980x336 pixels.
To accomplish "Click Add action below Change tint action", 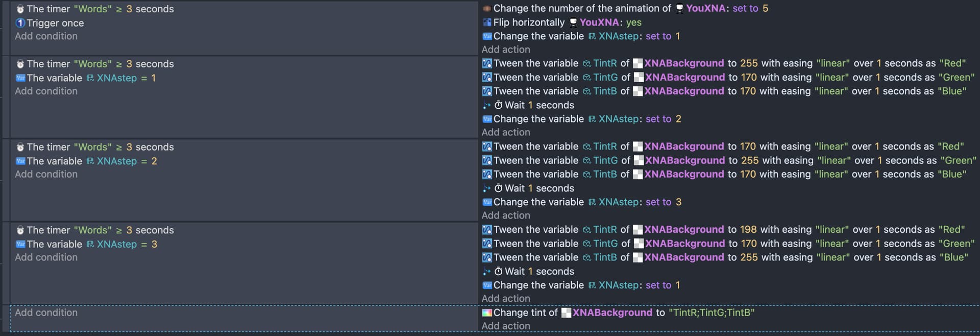I will point(505,326).
